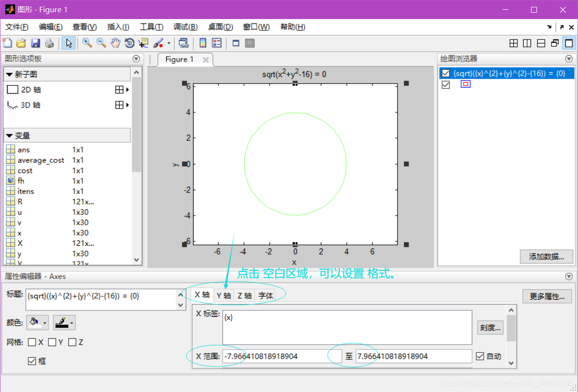Uncheck the sqrt plot visibility checkbox
The height and width of the screenshot is (392, 578).
pyautogui.click(x=445, y=73)
